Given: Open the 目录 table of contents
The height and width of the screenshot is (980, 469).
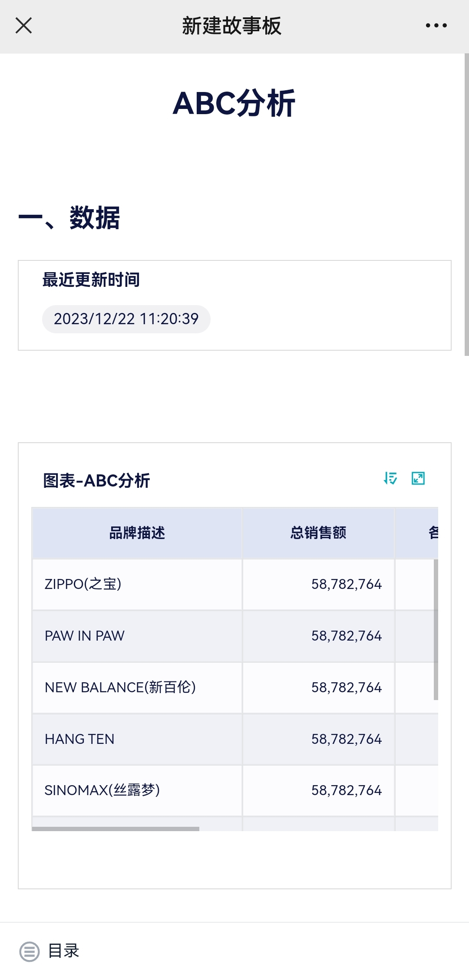Looking at the screenshot, I should (63, 951).
